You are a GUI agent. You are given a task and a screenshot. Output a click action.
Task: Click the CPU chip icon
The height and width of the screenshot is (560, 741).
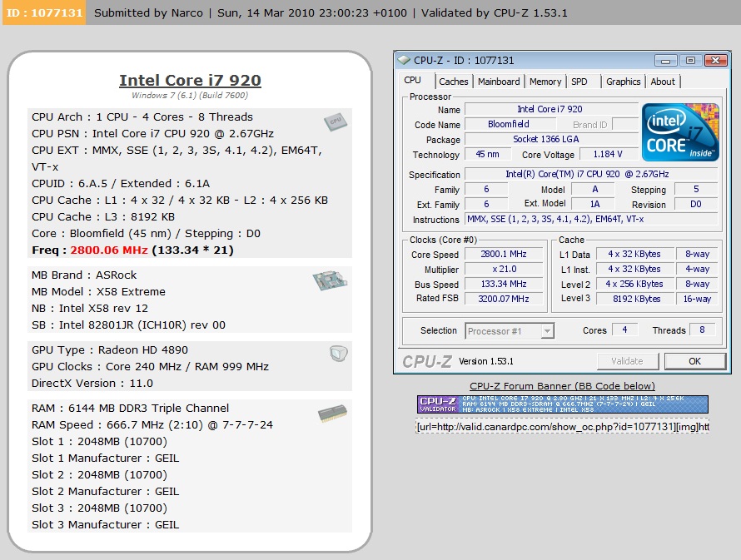[x=335, y=121]
